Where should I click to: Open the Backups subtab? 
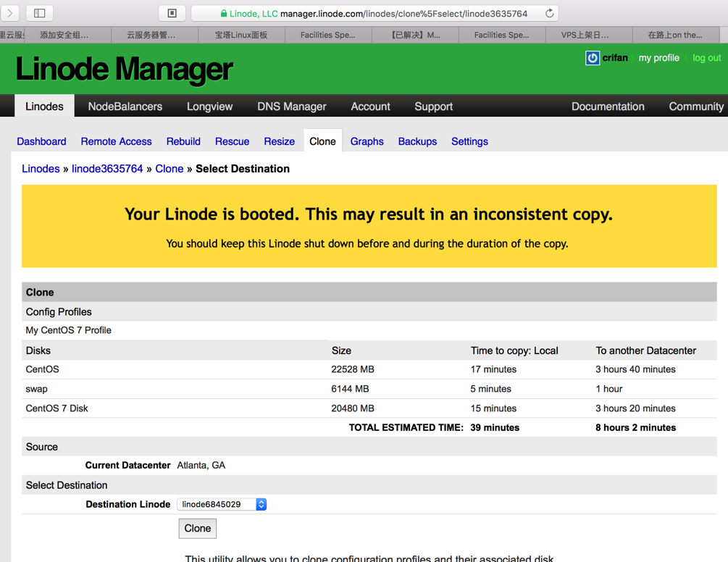pos(417,141)
